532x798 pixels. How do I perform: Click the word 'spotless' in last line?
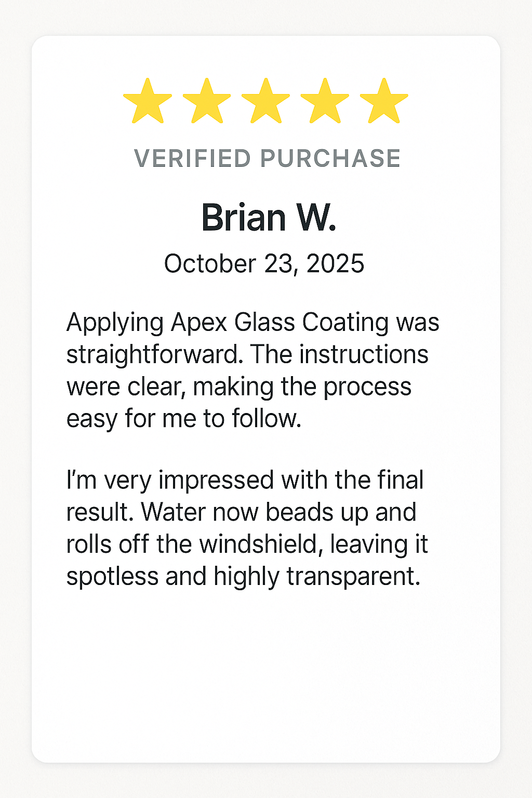point(112,577)
